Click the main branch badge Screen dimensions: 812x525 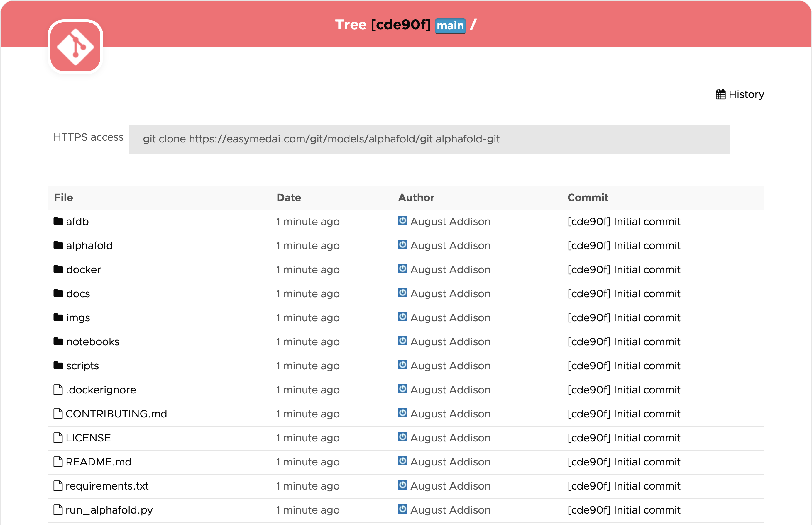450,26
